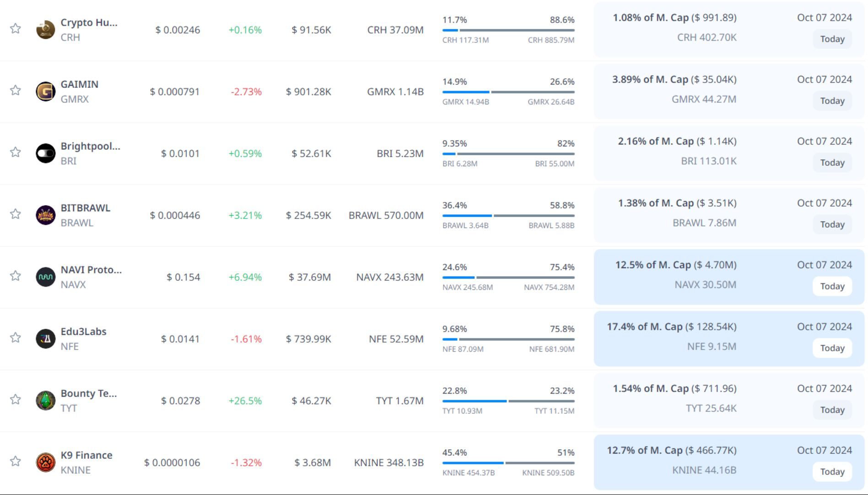868x495 pixels.
Task: Toggle the favorite star for K9 Finance
Action: (x=16, y=461)
